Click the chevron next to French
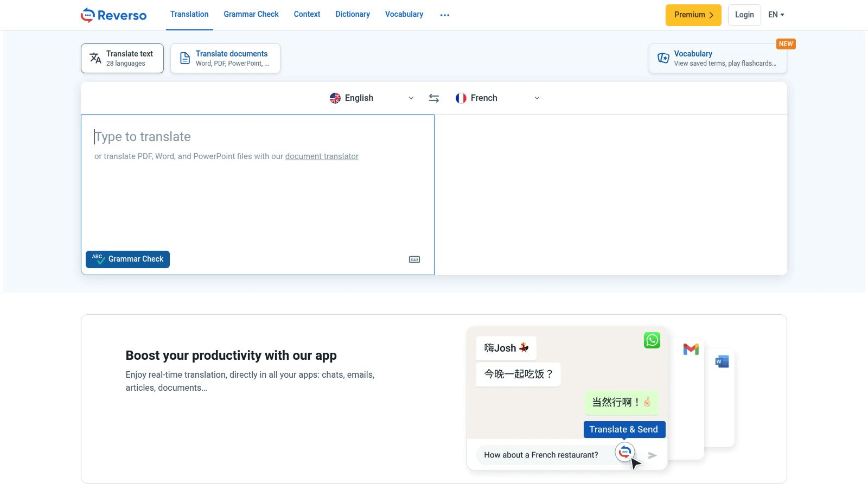The image size is (868, 489). click(x=537, y=98)
